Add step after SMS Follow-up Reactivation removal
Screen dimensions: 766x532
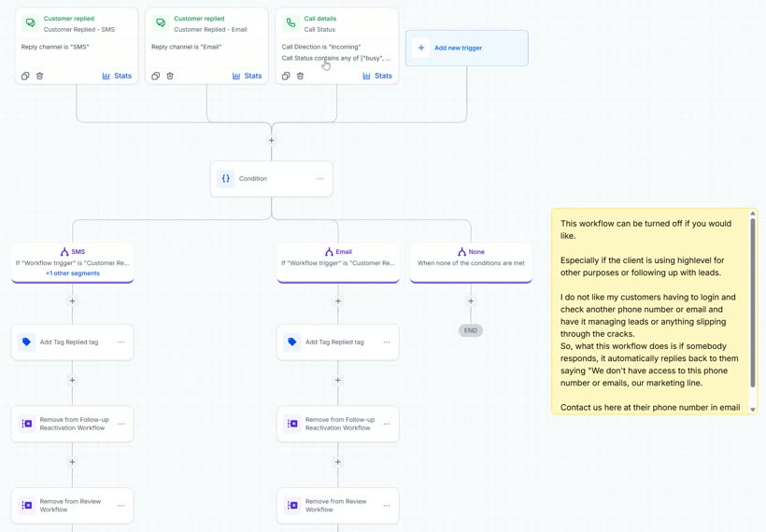pyautogui.click(x=72, y=462)
